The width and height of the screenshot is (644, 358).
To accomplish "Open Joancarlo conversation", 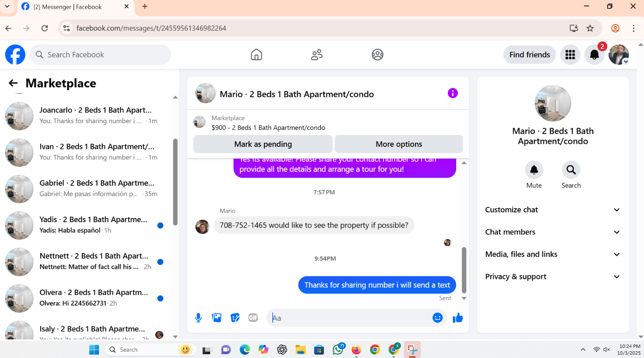I will tap(87, 116).
